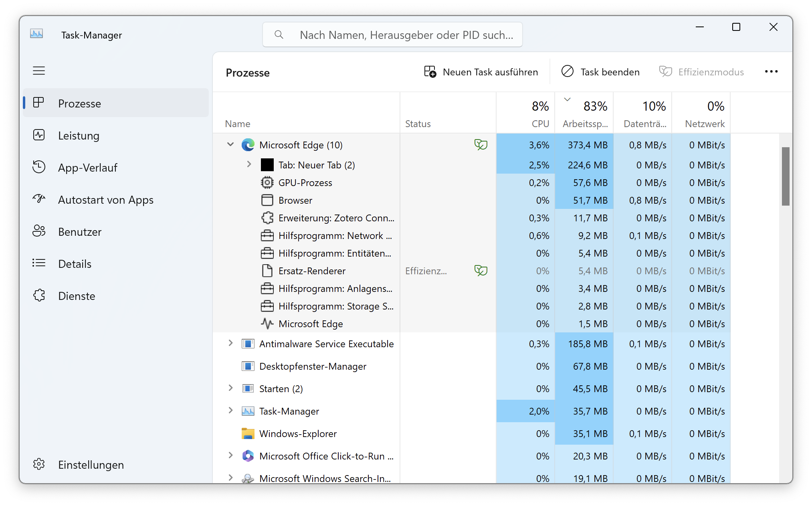Click the Effizienz... status text
The image size is (812, 506).
click(426, 271)
